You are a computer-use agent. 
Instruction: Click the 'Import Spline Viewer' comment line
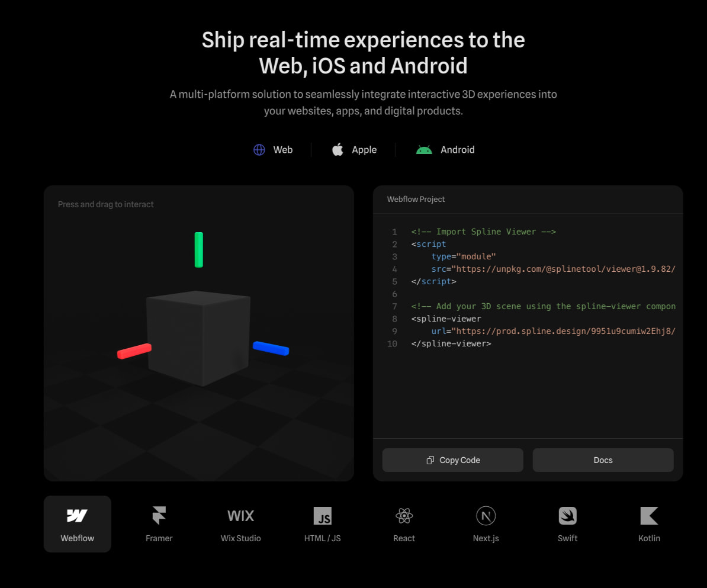point(483,232)
